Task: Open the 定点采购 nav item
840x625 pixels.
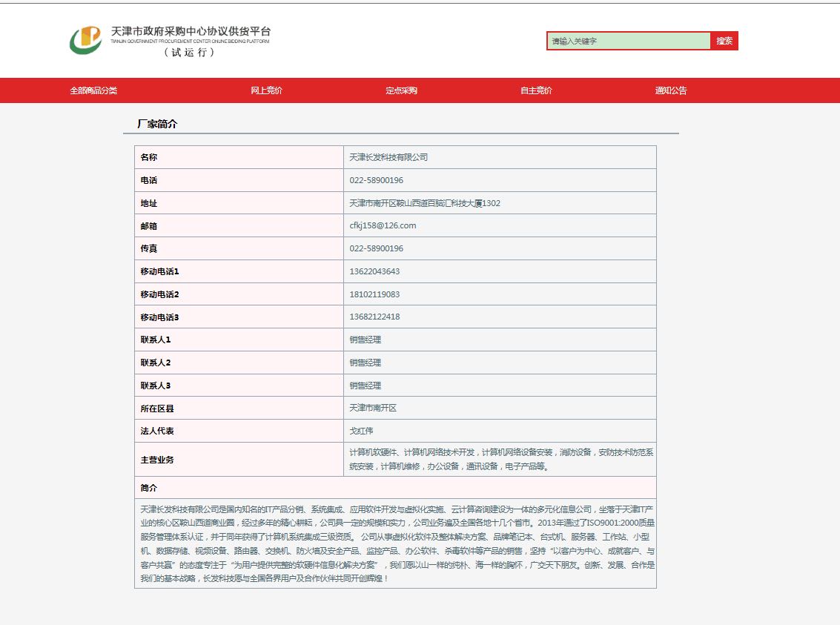Action: (x=401, y=90)
